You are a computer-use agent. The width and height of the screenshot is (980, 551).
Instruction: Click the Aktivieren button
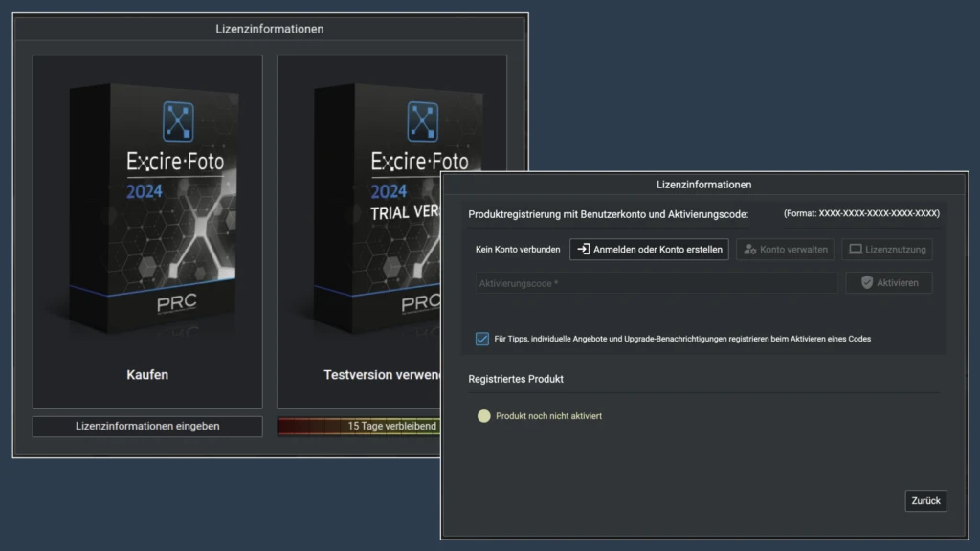point(889,283)
